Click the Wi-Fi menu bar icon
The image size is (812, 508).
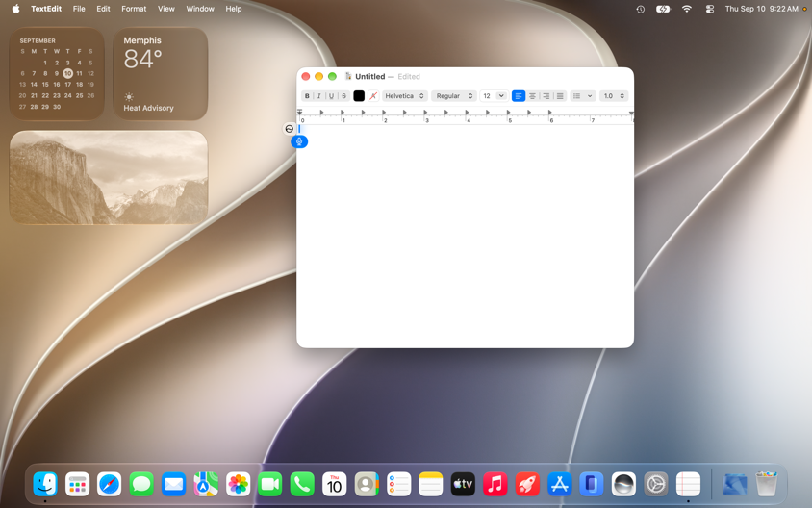pyautogui.click(x=687, y=9)
